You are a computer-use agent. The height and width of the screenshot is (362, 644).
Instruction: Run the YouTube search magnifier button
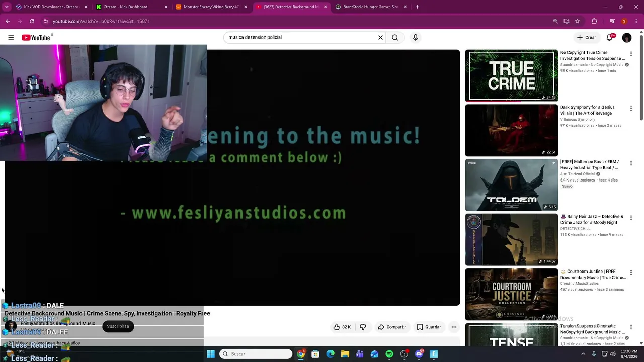[395, 37]
